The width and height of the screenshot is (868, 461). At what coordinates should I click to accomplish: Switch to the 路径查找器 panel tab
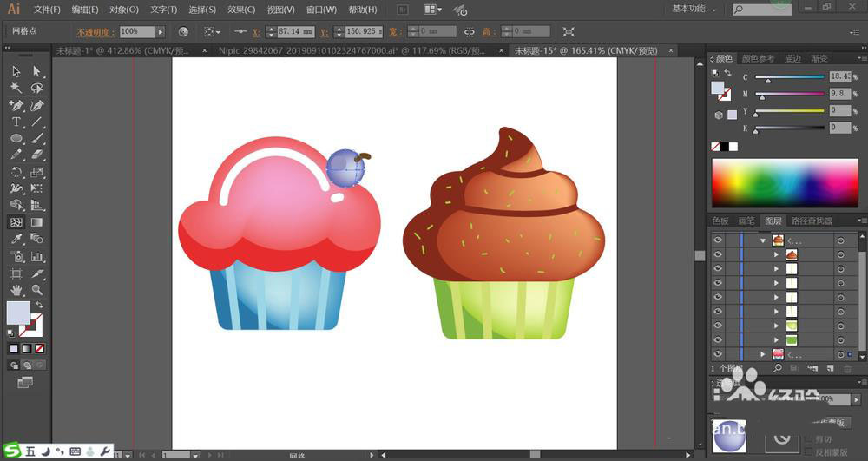tap(811, 221)
